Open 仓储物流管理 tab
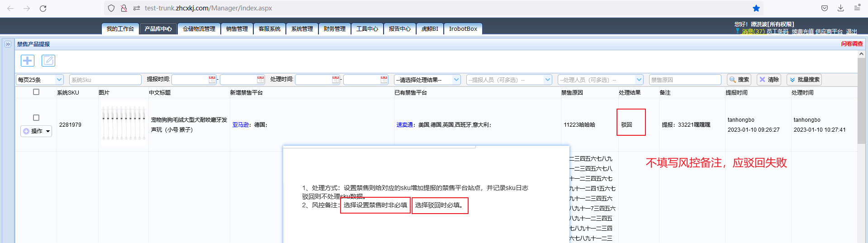The height and width of the screenshot is (243, 868). click(x=199, y=29)
